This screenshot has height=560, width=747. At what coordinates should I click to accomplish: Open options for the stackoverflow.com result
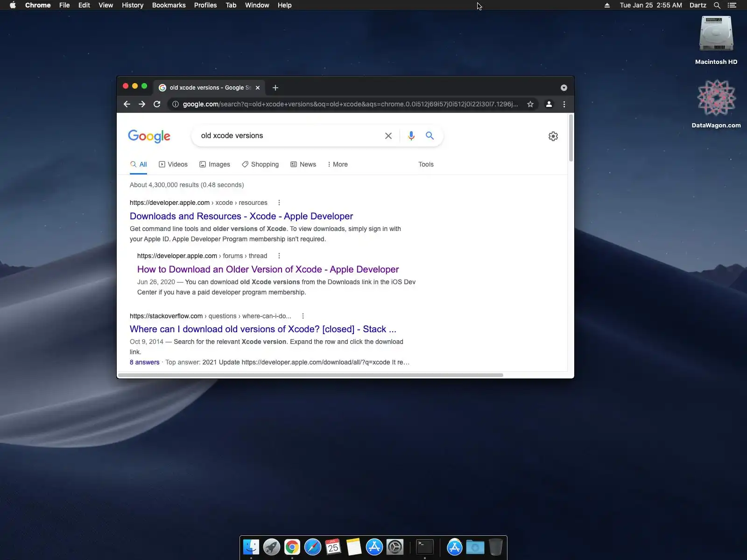click(303, 316)
